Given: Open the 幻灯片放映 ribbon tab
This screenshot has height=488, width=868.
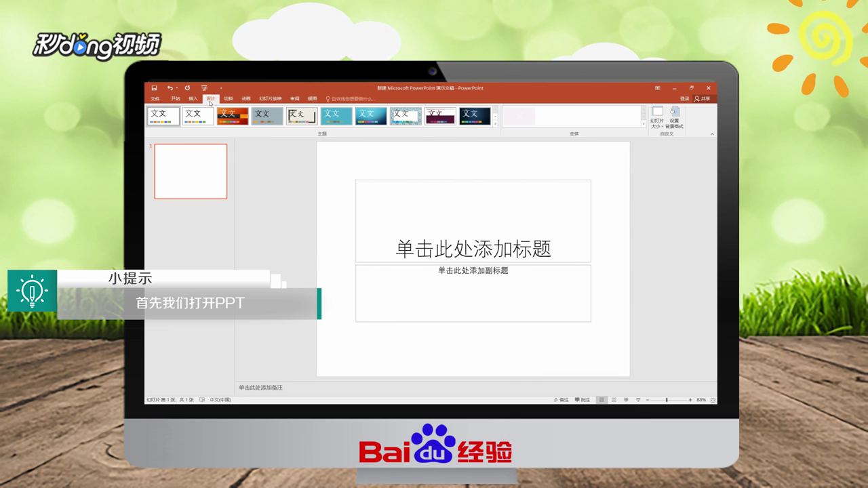Looking at the screenshot, I should pyautogui.click(x=271, y=99).
